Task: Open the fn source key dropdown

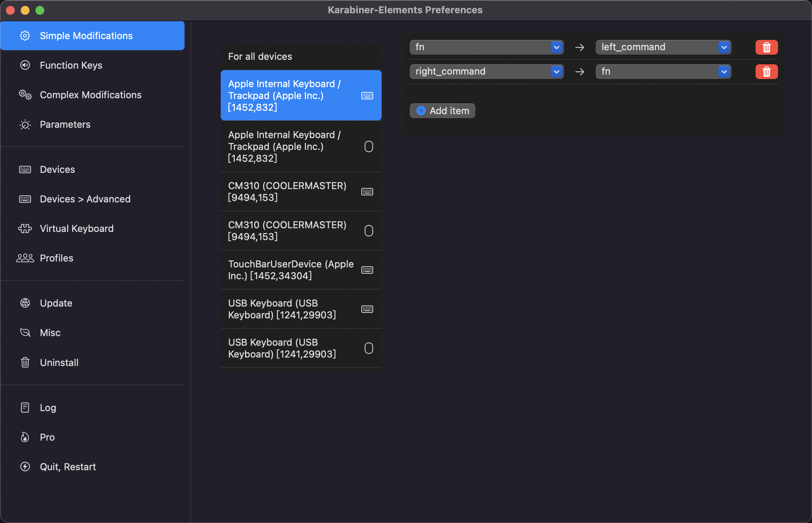Action: point(486,47)
